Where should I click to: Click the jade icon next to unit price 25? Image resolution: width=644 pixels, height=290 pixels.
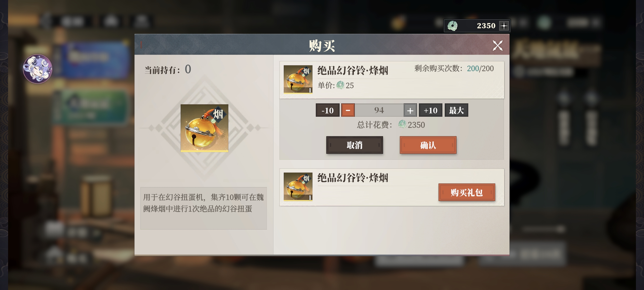click(340, 85)
